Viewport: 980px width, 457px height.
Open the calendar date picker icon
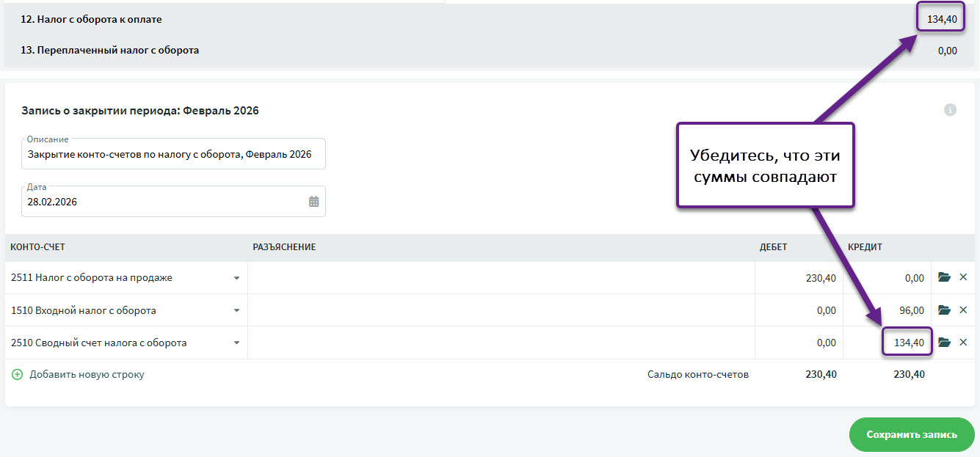pyautogui.click(x=313, y=202)
